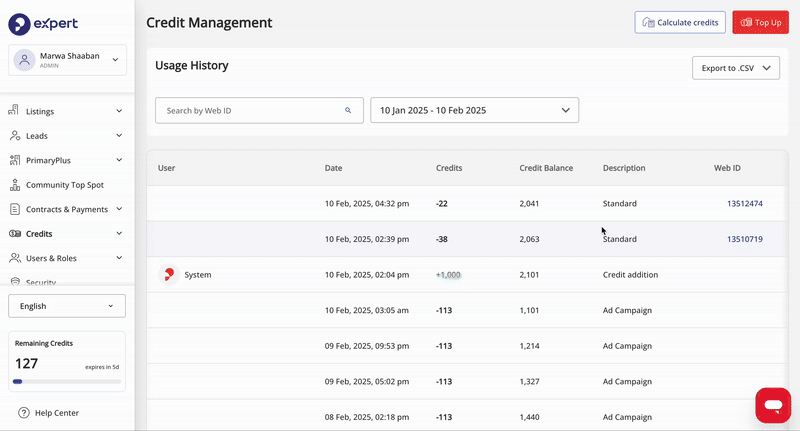
Task: Click the date 10 Feb, 2025, 03:05 am
Action: [367, 311]
